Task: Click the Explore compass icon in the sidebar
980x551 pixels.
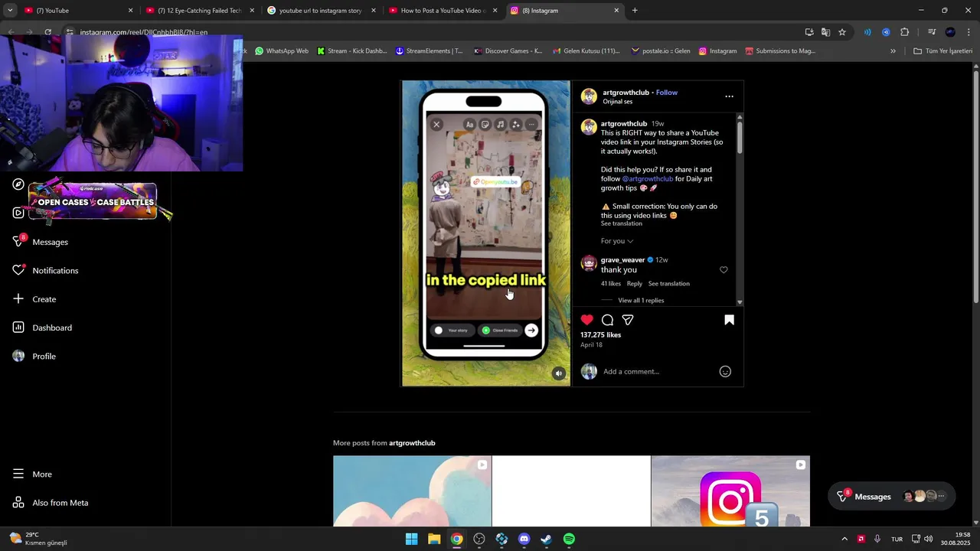Action: [x=18, y=184]
